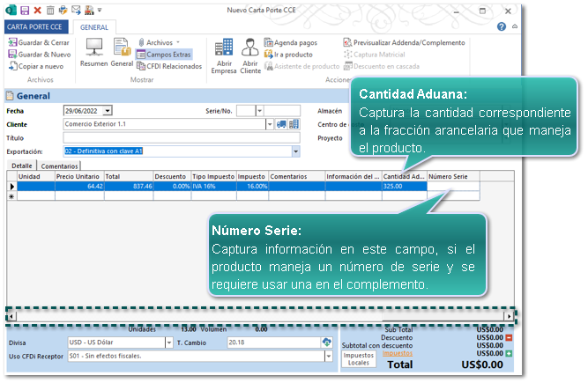Click the application logo icon at top-left
588x383 pixels.
(11, 11)
